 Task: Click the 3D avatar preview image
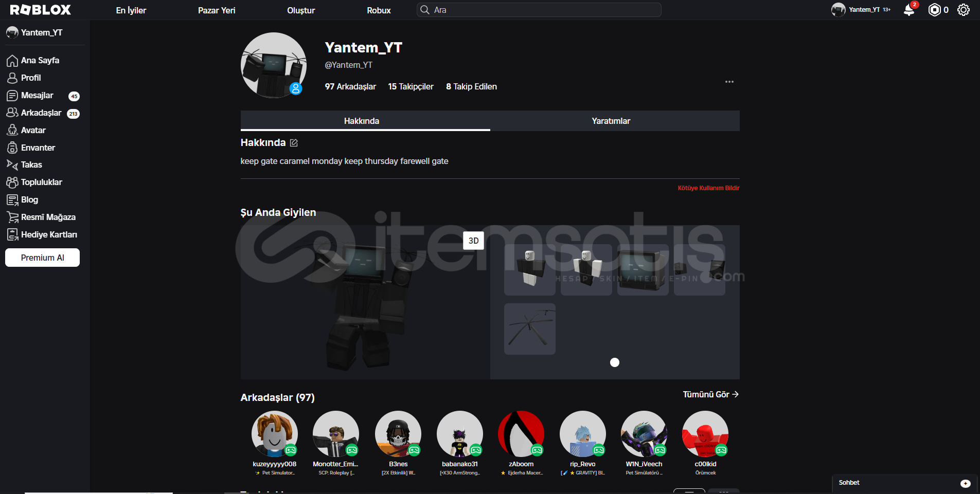pyautogui.click(x=365, y=302)
